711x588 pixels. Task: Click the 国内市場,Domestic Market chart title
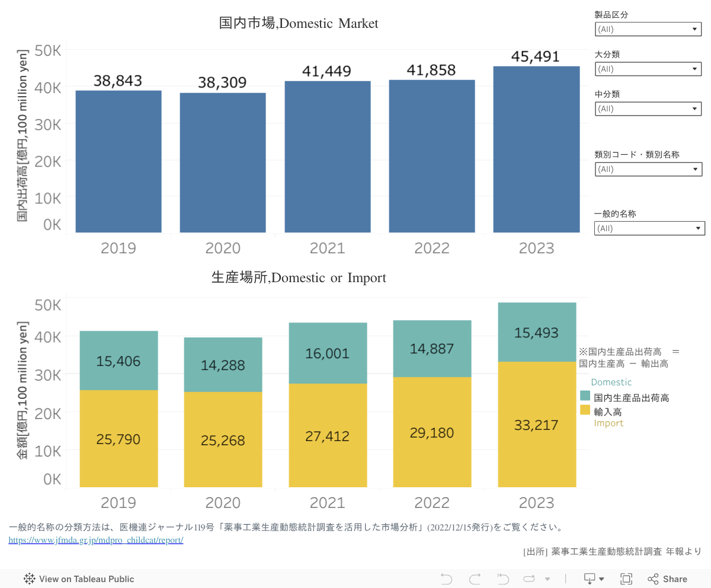(x=299, y=23)
